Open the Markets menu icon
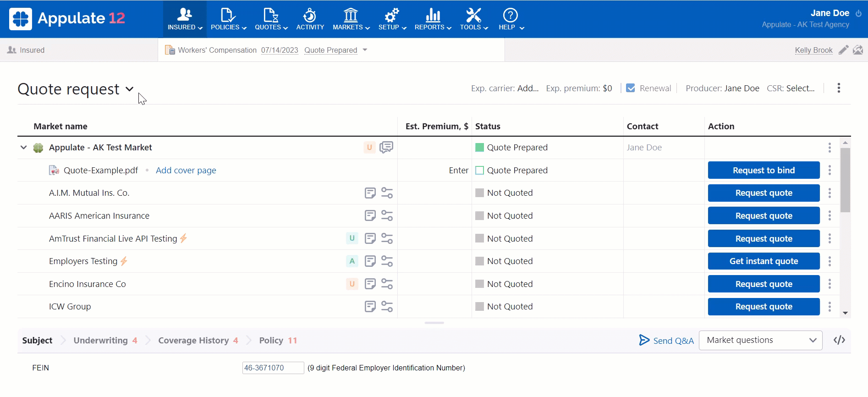The height and width of the screenshot is (397, 868). coord(351,15)
